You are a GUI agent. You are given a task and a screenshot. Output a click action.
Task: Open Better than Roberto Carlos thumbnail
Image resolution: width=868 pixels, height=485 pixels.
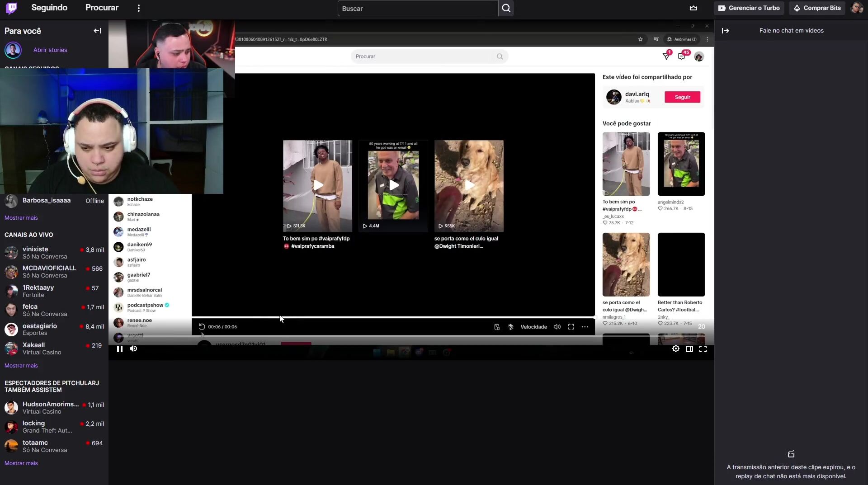click(x=681, y=264)
